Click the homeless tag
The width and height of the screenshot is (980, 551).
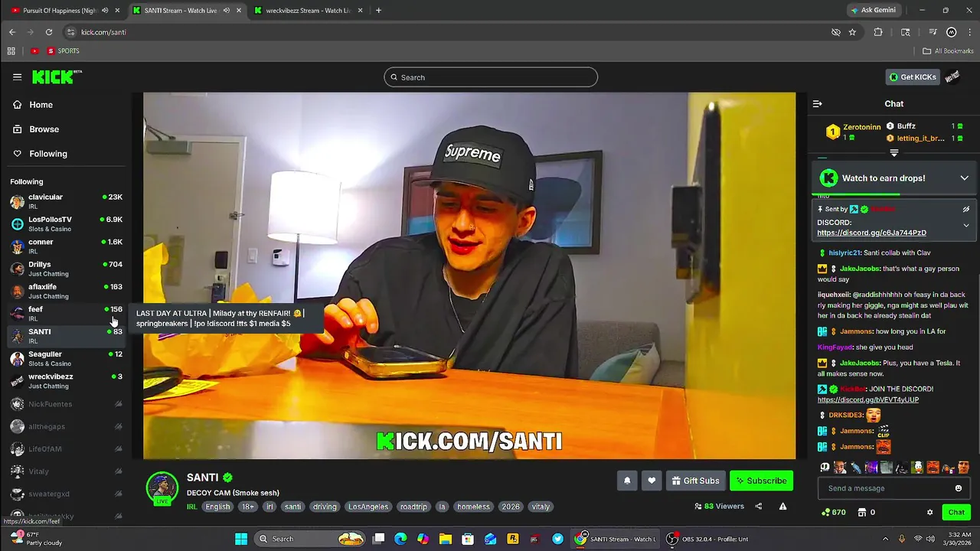[473, 507]
